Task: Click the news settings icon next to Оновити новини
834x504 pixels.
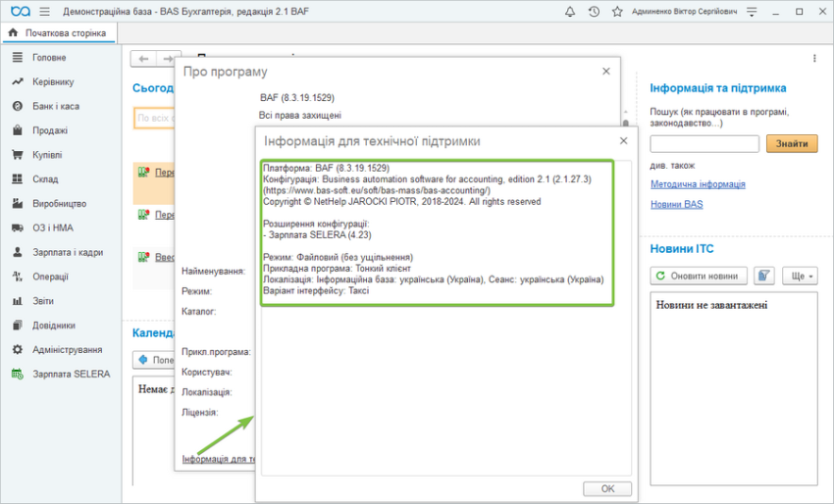Action: coord(763,276)
